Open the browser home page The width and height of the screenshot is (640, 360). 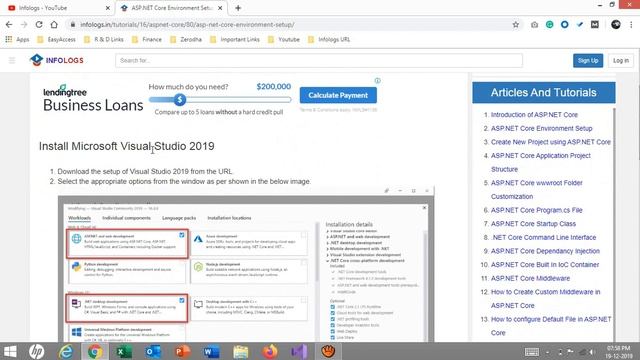pos(54,24)
